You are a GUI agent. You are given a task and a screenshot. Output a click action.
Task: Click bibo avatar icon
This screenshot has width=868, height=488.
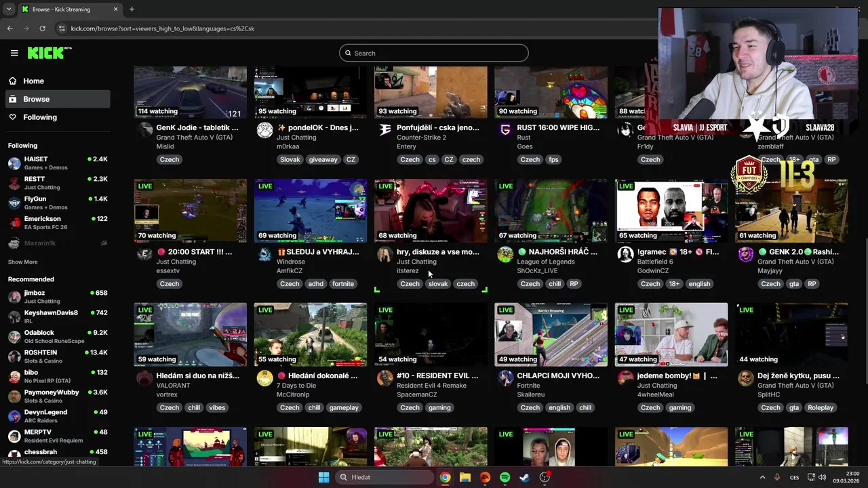(x=14, y=377)
